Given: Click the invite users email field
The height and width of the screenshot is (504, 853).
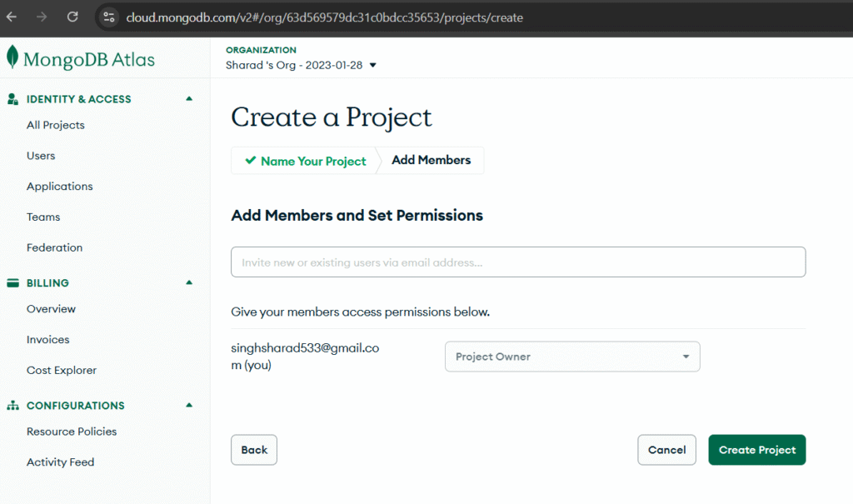Looking at the screenshot, I should point(518,262).
